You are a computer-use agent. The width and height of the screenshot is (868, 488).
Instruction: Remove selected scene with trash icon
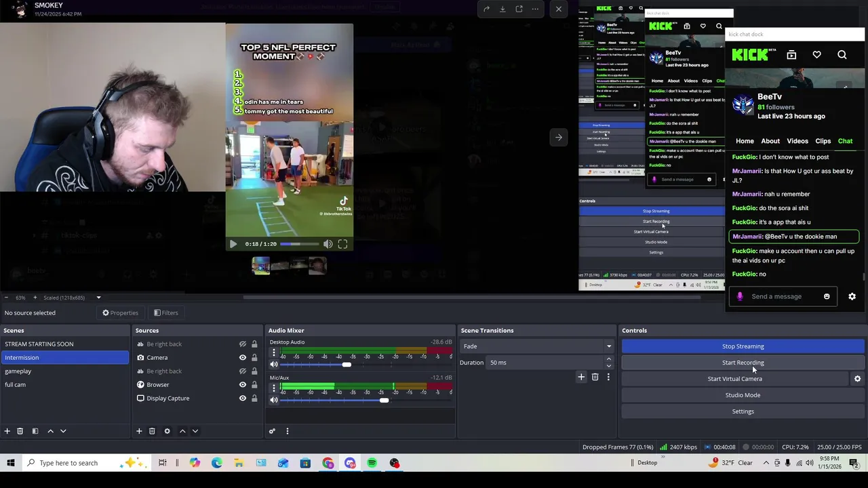click(x=20, y=431)
